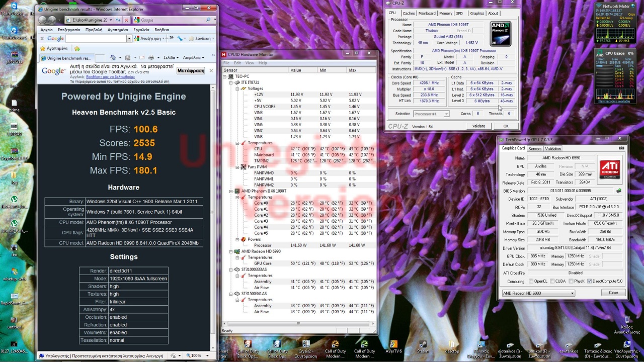Click the OK button in CPU-Z
Screen dimensions: 644x362
[506, 126]
